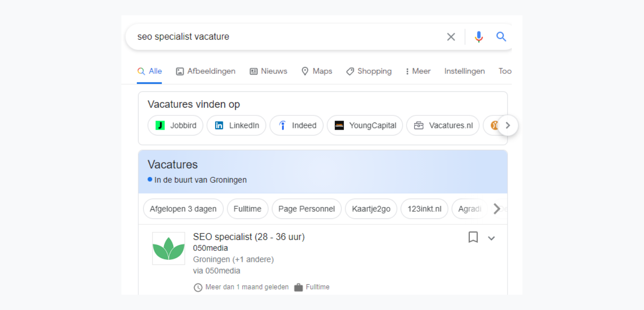Click the Jobbird logo icon
Image resolution: width=644 pixels, height=310 pixels.
tap(160, 125)
